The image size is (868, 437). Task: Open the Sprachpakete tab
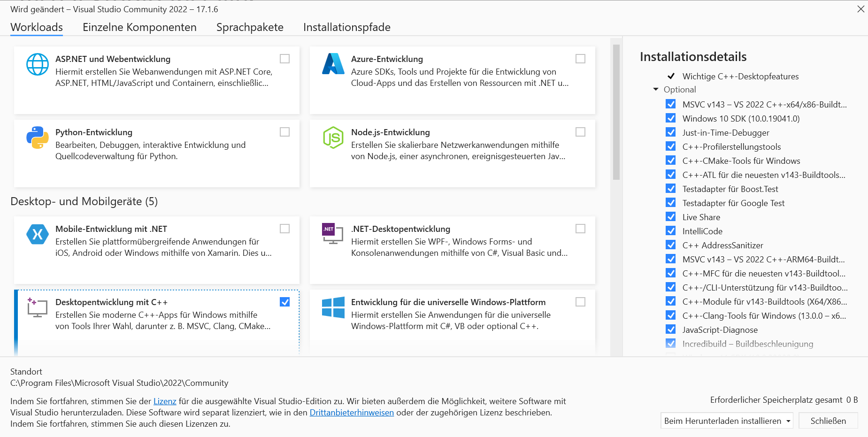pos(250,27)
